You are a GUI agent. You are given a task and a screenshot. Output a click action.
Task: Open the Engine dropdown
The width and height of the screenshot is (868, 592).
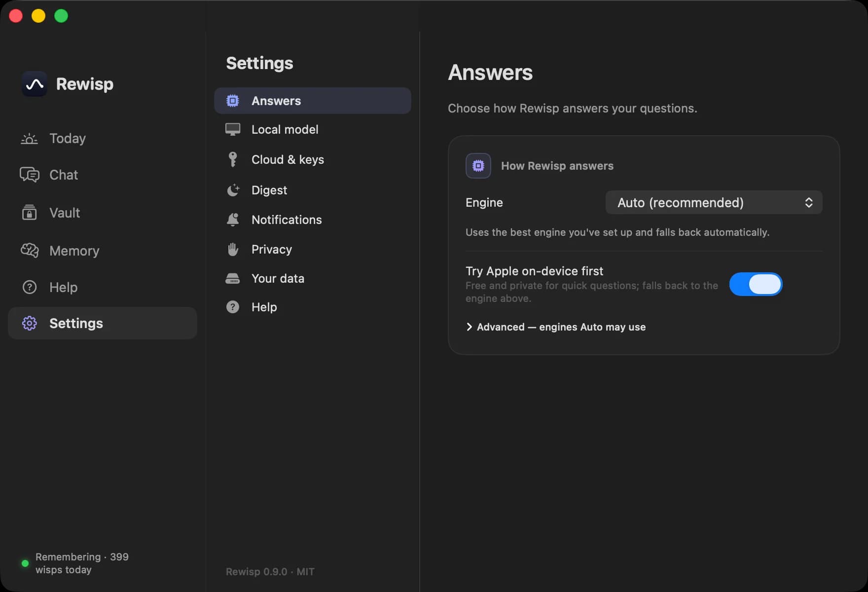tap(714, 202)
